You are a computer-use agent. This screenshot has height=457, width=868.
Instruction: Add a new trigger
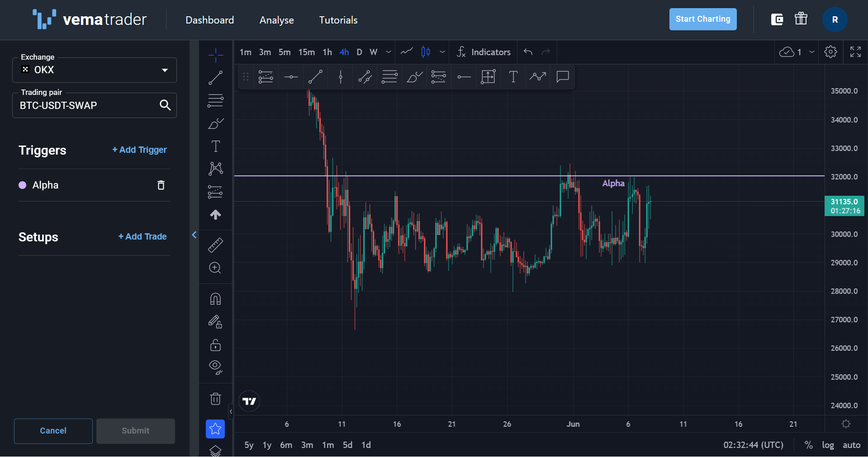click(139, 150)
